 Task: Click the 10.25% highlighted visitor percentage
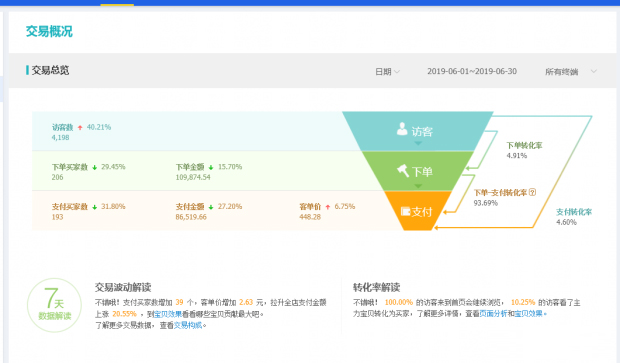click(x=523, y=302)
